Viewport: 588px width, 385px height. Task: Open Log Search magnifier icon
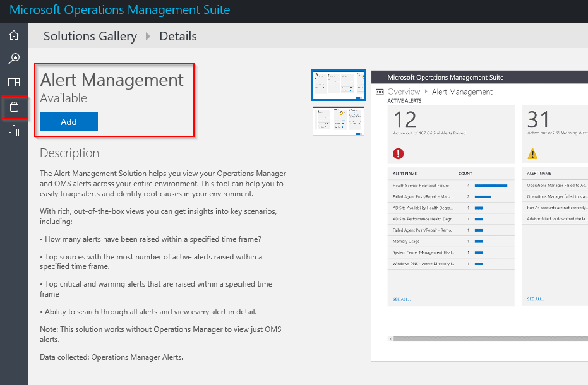pos(13,59)
